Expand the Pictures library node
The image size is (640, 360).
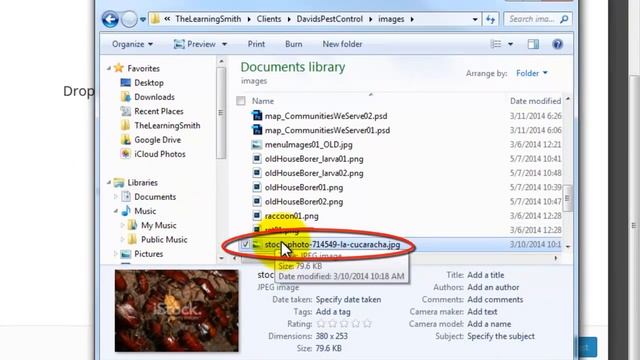[x=116, y=254]
